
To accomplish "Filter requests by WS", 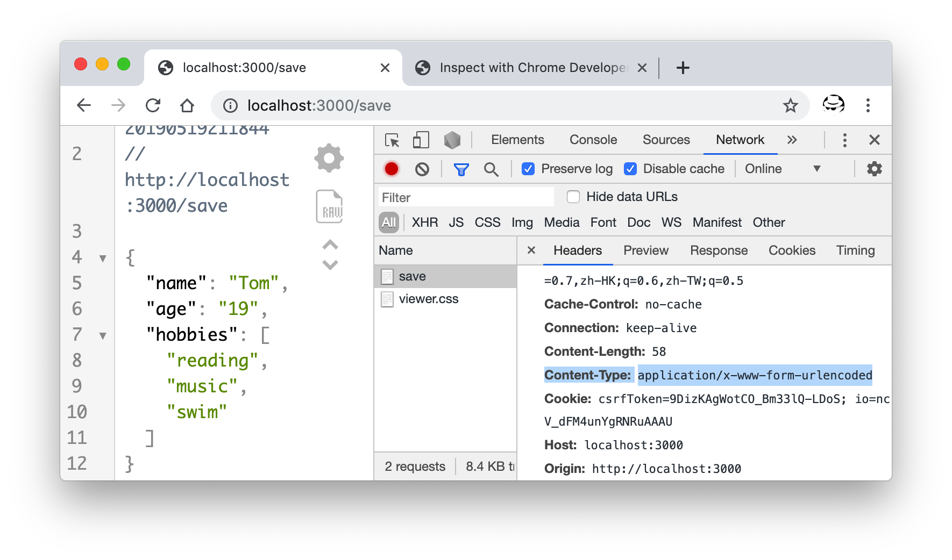I will click(x=671, y=222).
